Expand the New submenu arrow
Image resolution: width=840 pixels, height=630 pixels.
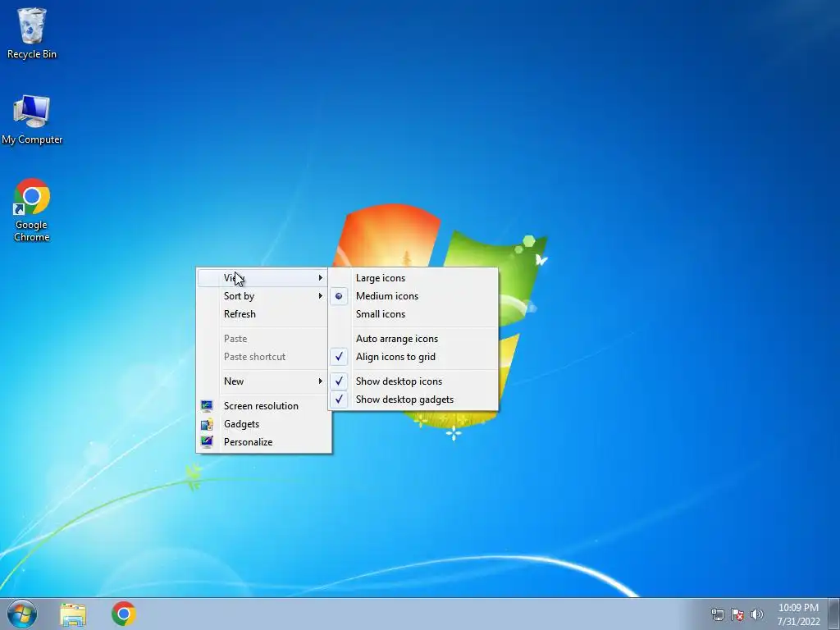(x=321, y=381)
